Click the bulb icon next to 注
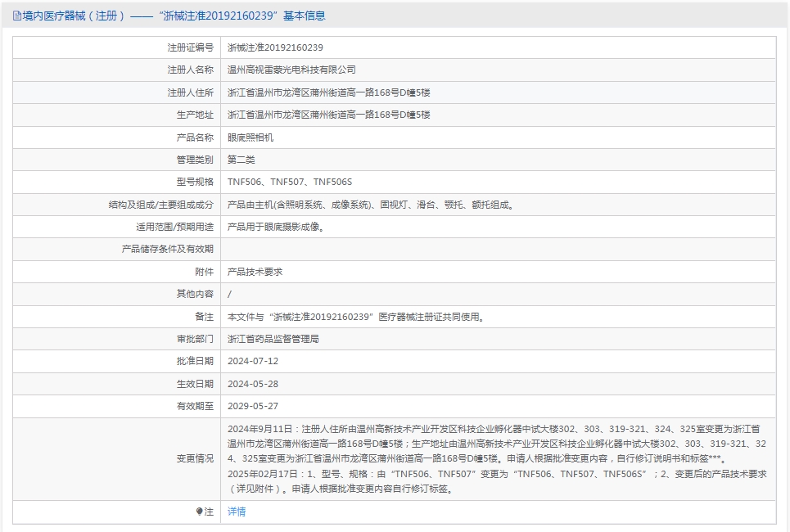Image resolution: width=790 pixels, height=532 pixels. click(x=199, y=512)
